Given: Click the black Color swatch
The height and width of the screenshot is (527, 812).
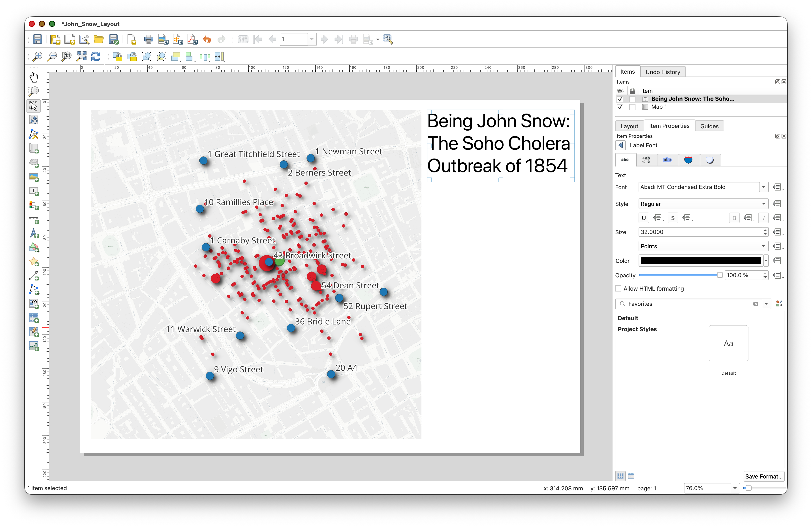Looking at the screenshot, I should 700,261.
